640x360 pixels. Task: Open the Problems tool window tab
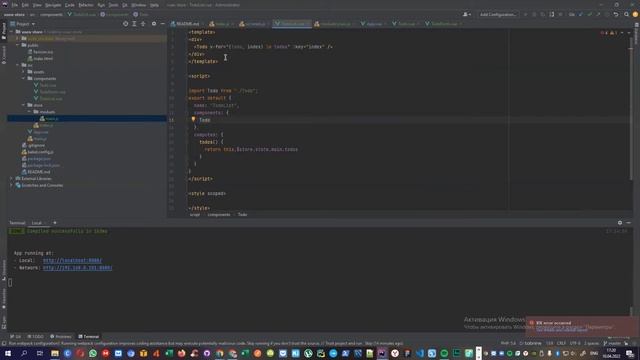[x=60, y=337]
